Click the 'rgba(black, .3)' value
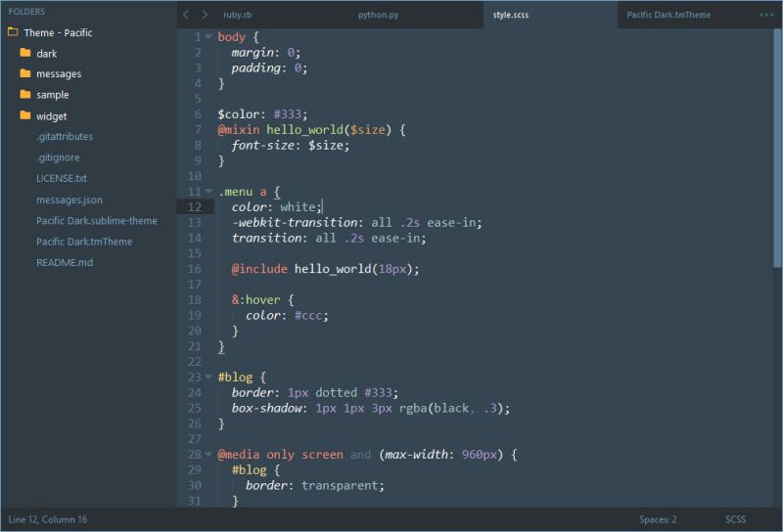 (452, 408)
